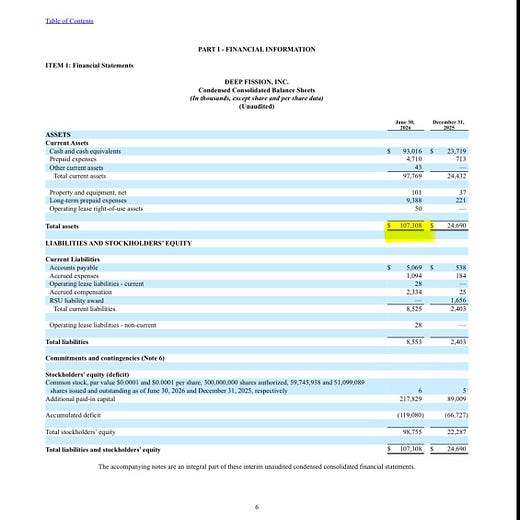Click the total liabilities value 8,553
The height and width of the screenshot is (520, 520).
point(414,342)
